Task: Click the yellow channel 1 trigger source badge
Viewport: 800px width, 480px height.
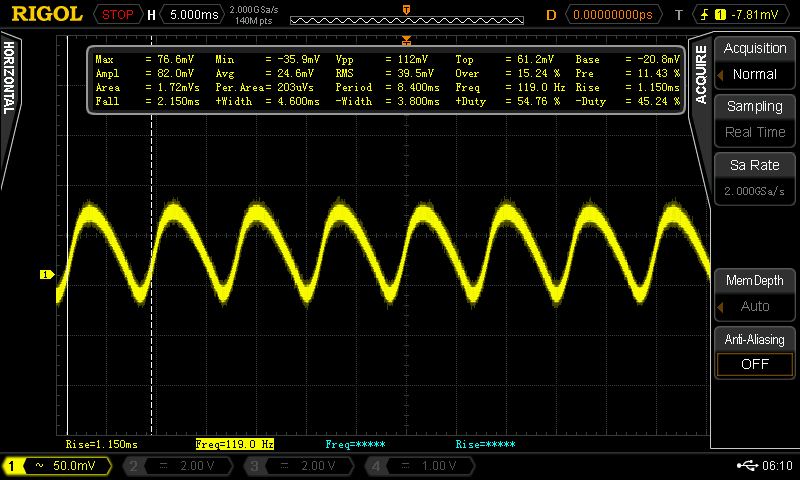Action: pyautogui.click(x=720, y=15)
